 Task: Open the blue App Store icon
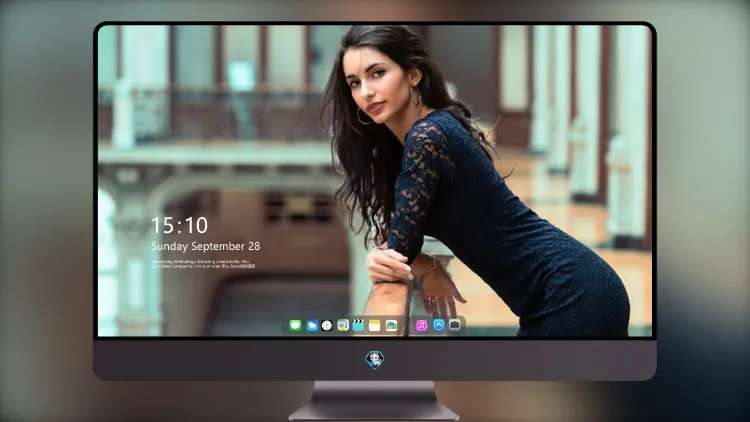click(x=439, y=325)
